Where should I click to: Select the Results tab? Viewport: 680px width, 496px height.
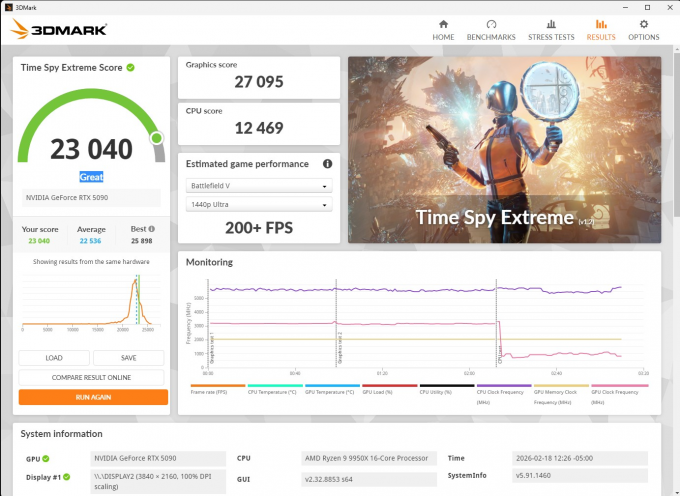pyautogui.click(x=601, y=30)
